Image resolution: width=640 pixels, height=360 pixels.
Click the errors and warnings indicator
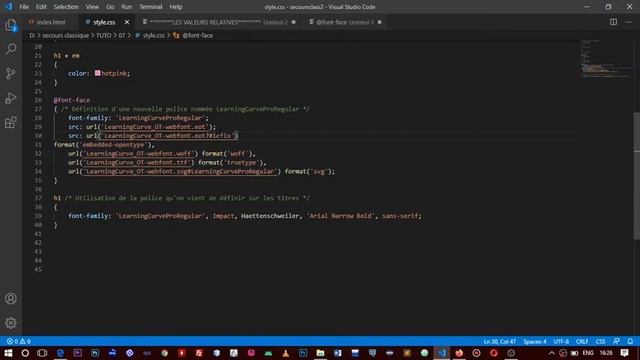[19, 341]
